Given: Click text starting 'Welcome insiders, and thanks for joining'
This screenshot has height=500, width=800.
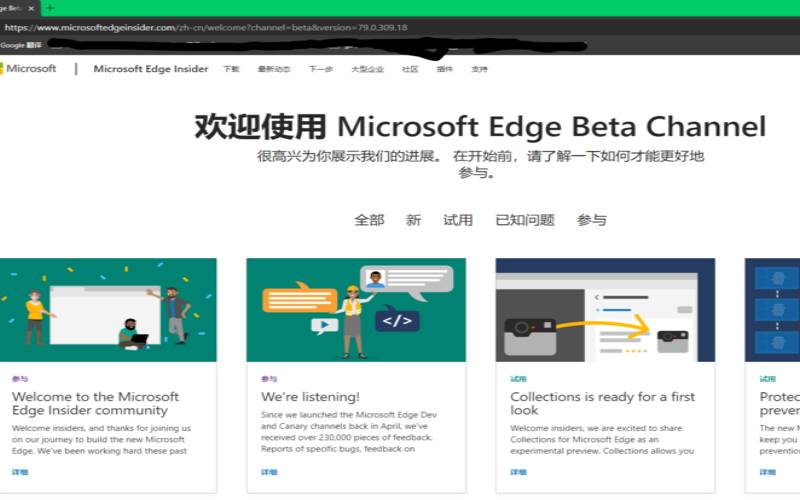Looking at the screenshot, I should [101, 439].
